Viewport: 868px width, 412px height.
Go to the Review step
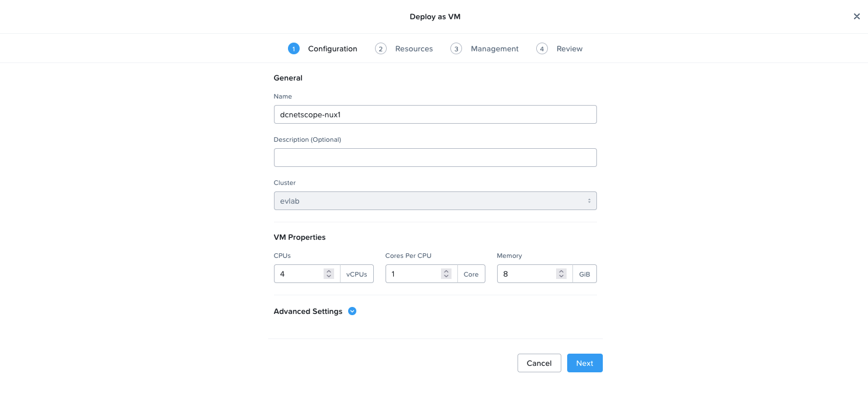[560, 48]
